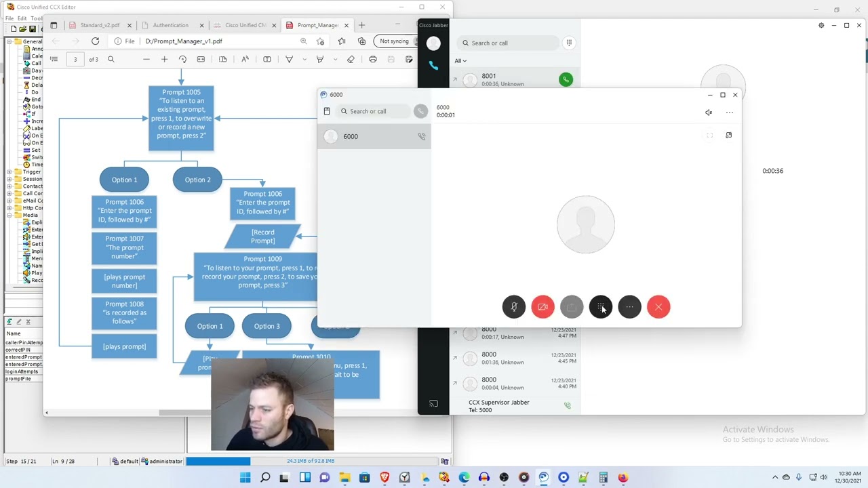
Task: Switch to Standard_v2.pdf browser tab
Action: 100,25
